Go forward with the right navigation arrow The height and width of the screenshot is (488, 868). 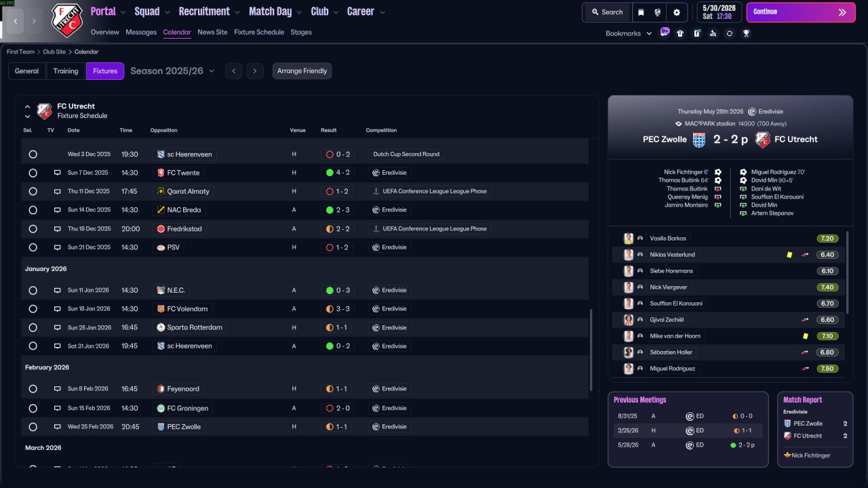point(35,21)
